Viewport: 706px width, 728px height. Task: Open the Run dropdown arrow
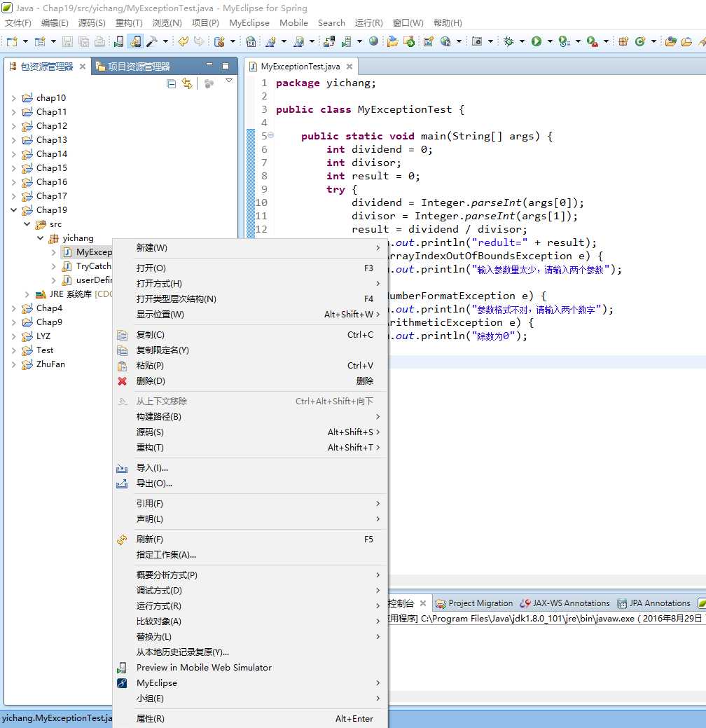pos(550,42)
